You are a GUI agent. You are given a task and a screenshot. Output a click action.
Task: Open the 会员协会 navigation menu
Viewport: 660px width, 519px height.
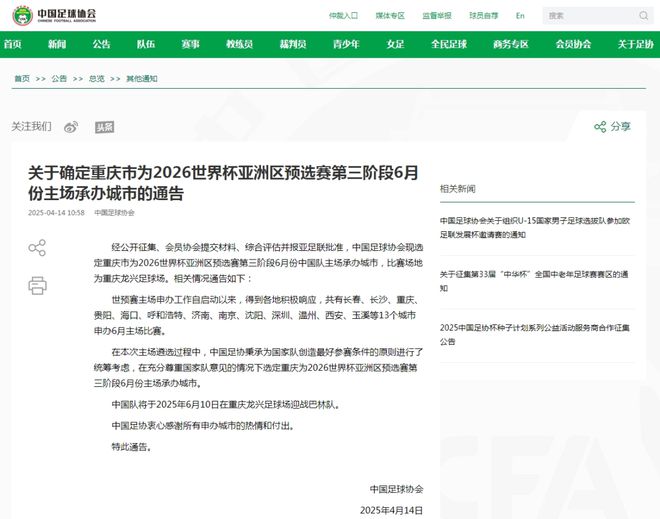point(573,44)
